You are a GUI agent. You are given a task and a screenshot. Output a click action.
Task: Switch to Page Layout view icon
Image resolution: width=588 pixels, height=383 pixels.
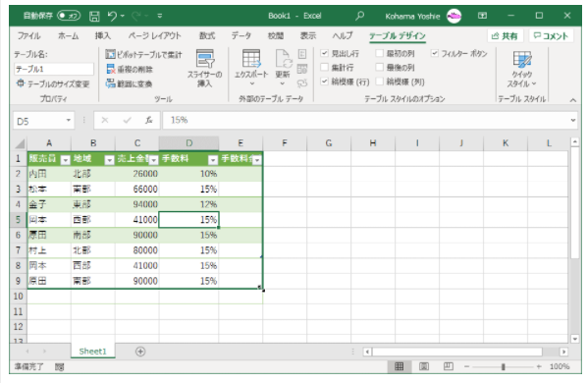click(x=424, y=366)
